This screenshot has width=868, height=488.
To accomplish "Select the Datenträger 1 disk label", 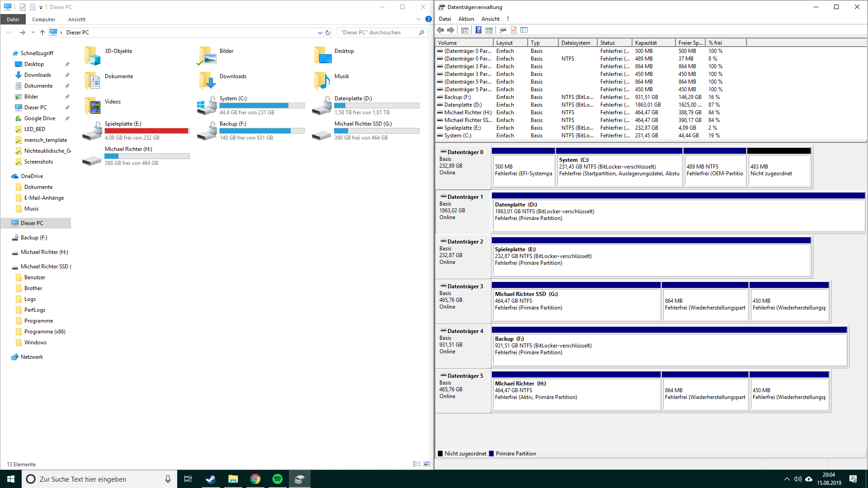I will click(x=465, y=197).
